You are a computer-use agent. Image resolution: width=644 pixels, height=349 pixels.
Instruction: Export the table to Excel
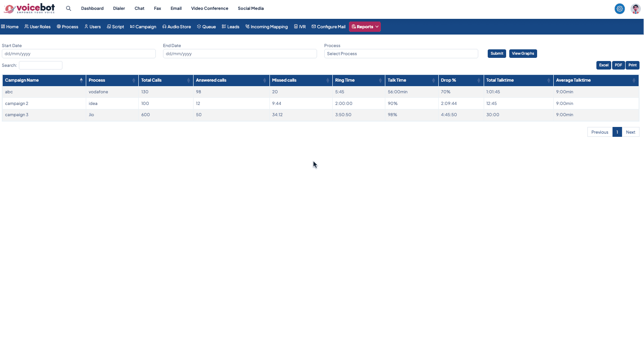pyautogui.click(x=604, y=65)
